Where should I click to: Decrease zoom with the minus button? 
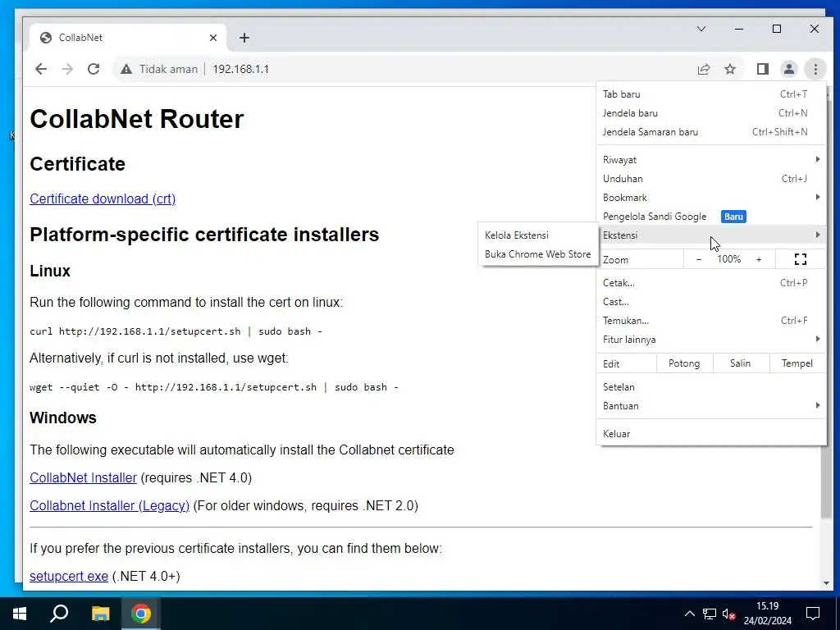click(x=699, y=259)
